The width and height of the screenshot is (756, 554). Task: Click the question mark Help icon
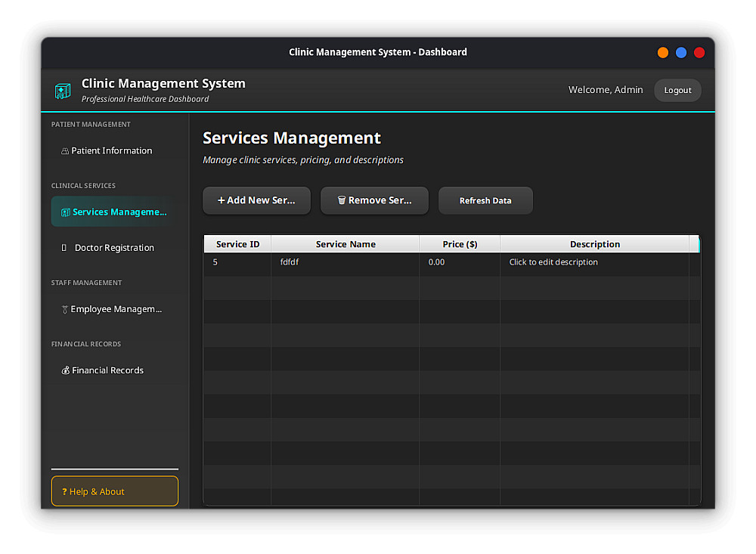coord(64,492)
